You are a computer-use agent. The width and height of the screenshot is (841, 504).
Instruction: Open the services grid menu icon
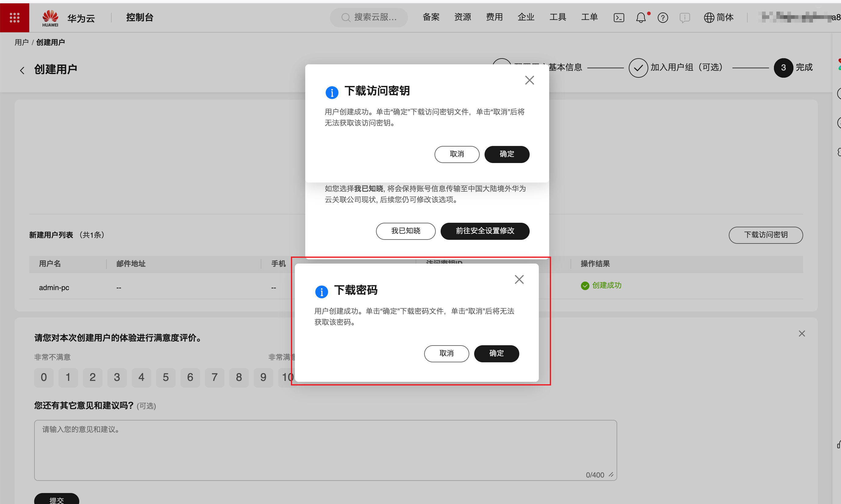click(14, 18)
